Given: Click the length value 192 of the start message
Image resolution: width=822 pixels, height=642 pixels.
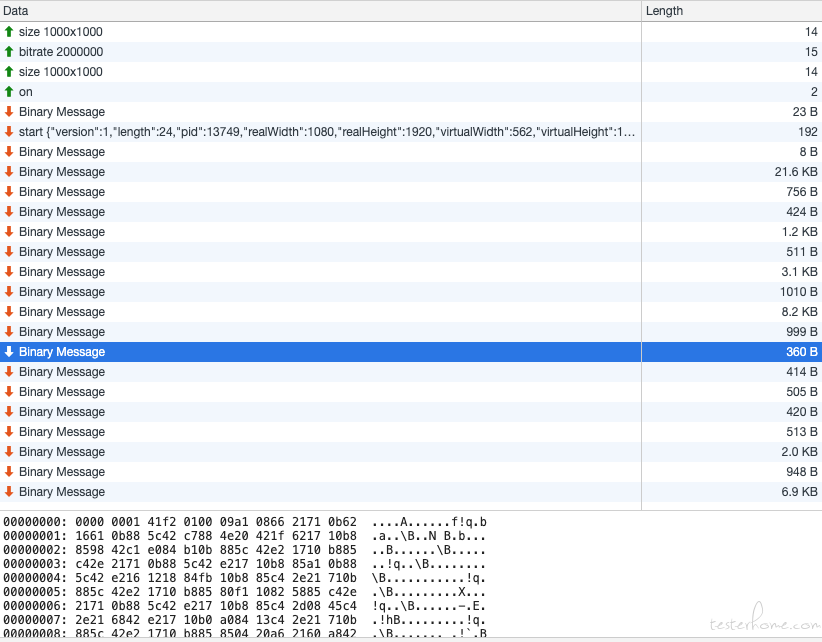Looking at the screenshot, I should click(x=808, y=132).
